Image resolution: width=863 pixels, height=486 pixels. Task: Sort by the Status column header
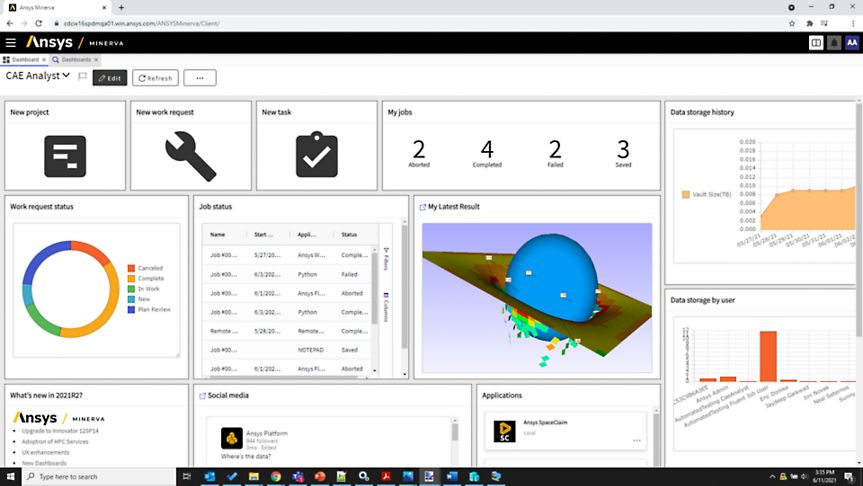(x=349, y=234)
